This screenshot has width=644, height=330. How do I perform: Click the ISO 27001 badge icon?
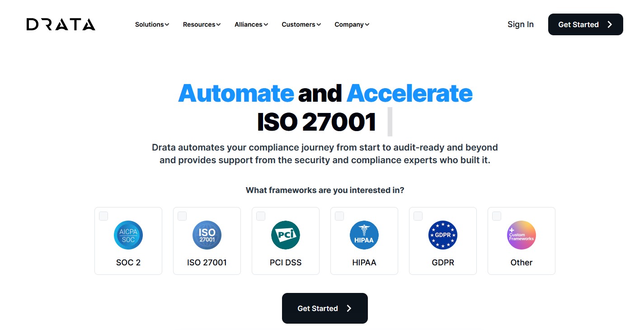(207, 235)
